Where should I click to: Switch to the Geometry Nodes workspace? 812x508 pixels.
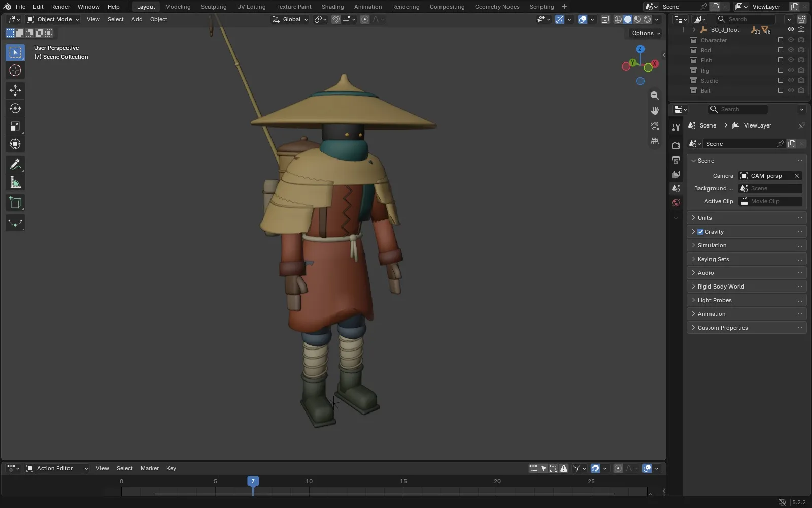coord(497,7)
